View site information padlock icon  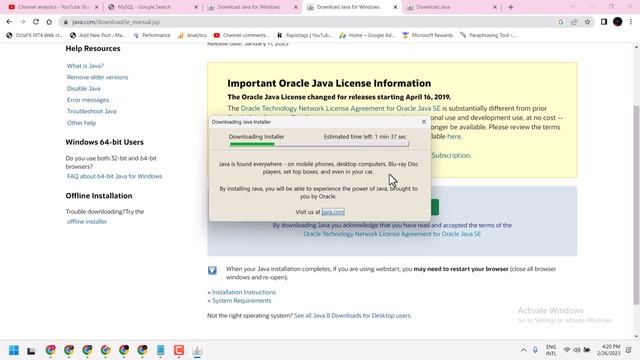point(66,22)
